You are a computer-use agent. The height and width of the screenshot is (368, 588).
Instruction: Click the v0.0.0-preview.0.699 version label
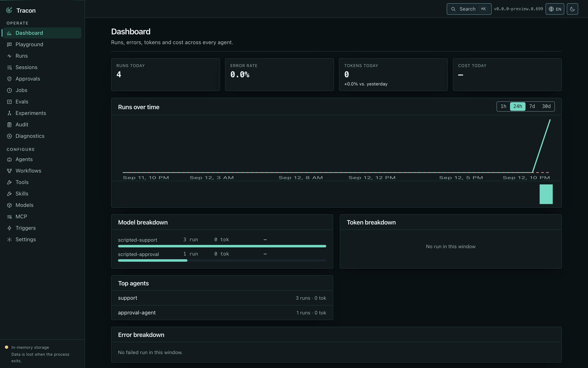pos(518,9)
